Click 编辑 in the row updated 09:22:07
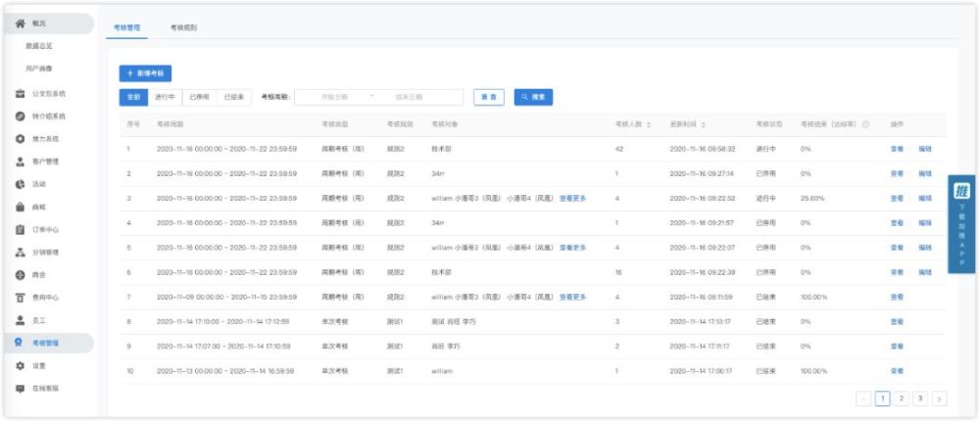 pyautogui.click(x=925, y=248)
